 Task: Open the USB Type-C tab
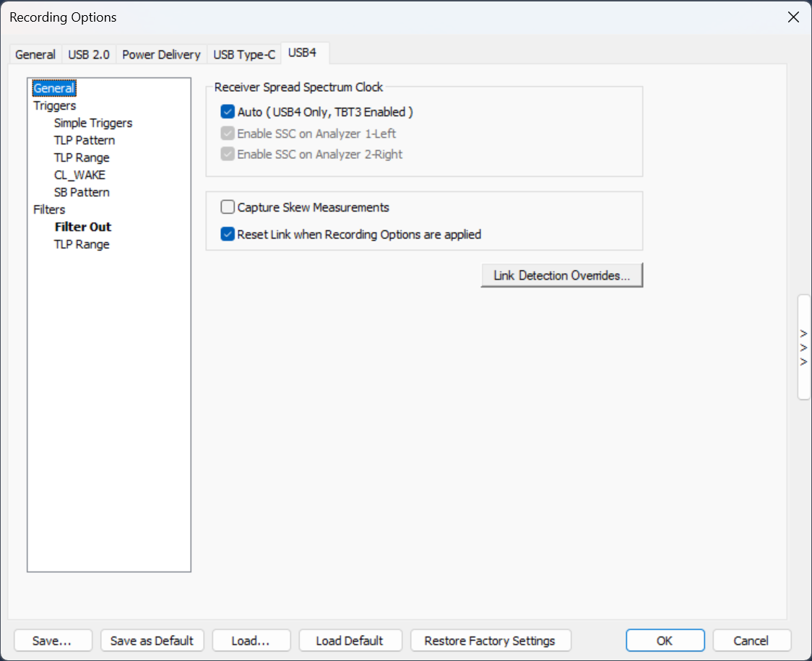coord(244,54)
